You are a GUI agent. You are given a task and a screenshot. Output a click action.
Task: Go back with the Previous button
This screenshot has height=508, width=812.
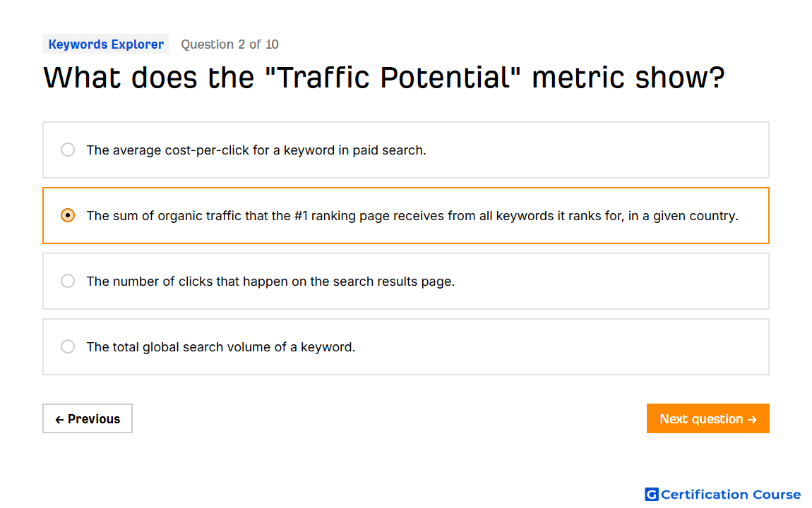pyautogui.click(x=88, y=418)
